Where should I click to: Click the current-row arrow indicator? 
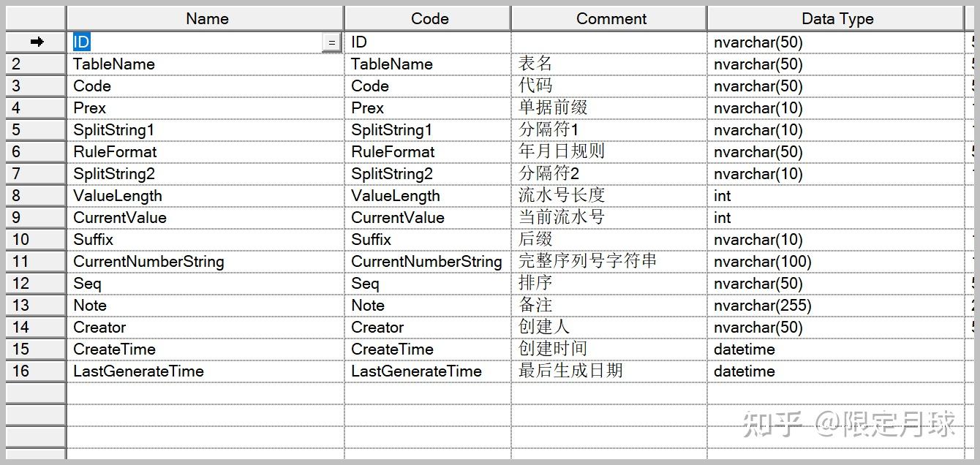coord(36,42)
